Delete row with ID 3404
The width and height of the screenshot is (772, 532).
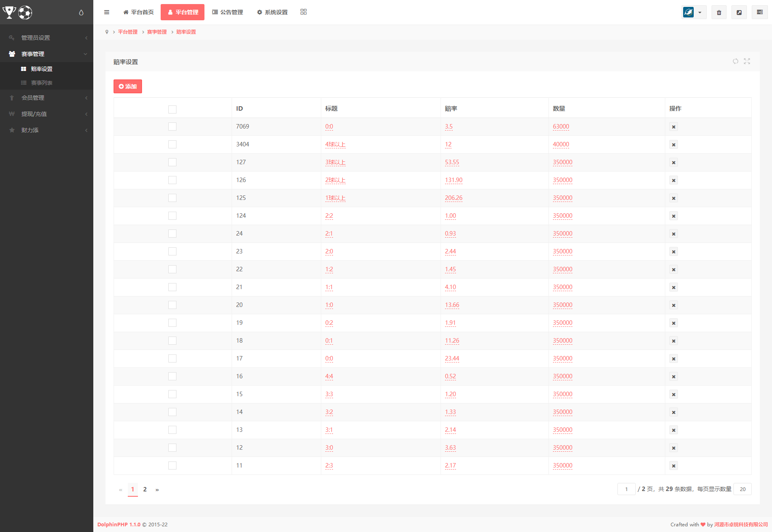click(x=673, y=145)
